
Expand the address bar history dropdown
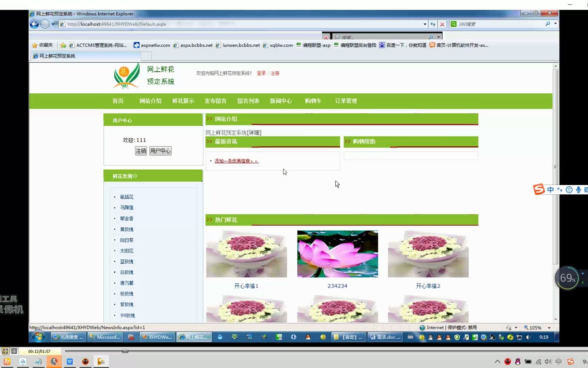[425, 24]
